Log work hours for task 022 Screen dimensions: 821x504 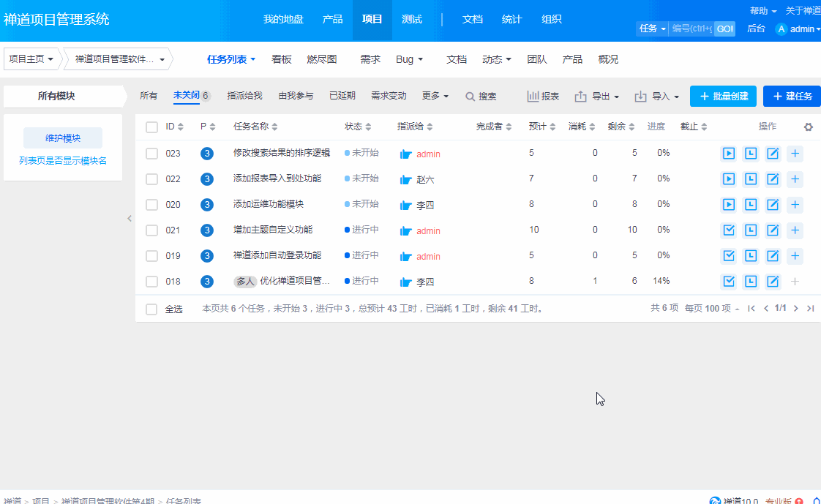pos(751,179)
